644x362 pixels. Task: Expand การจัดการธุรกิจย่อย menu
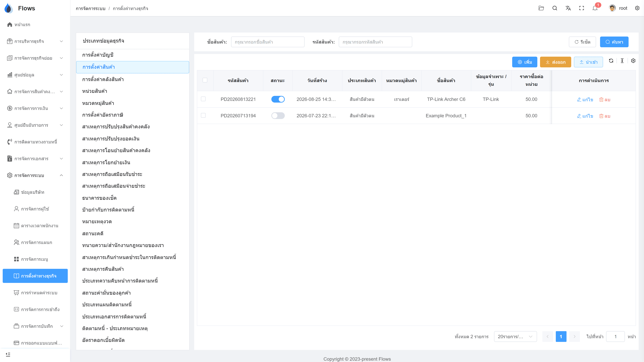coord(35,58)
